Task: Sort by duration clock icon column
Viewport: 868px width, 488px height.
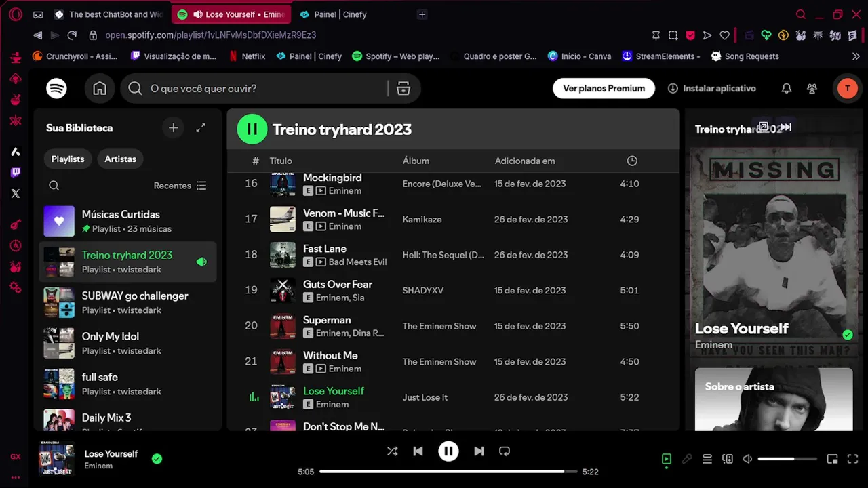Action: (632, 161)
